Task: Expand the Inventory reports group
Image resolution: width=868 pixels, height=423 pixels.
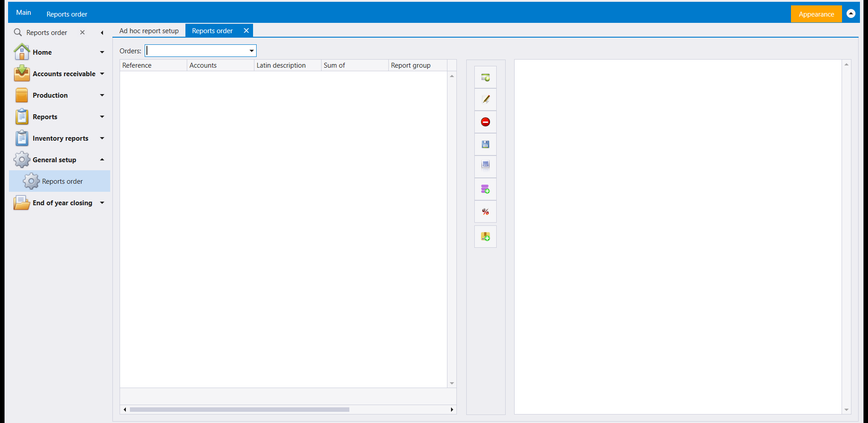Action: tap(102, 138)
